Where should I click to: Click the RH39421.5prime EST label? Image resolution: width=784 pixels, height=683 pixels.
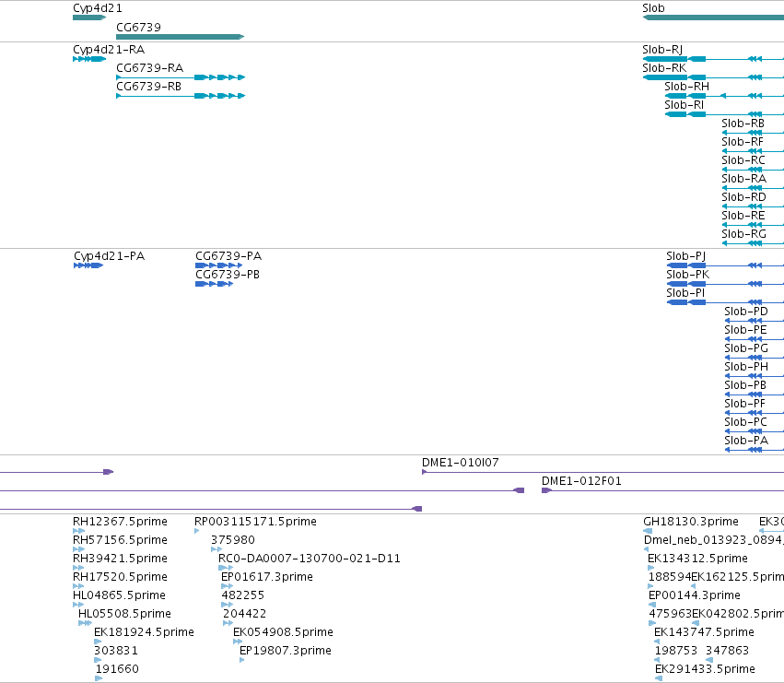(120, 559)
